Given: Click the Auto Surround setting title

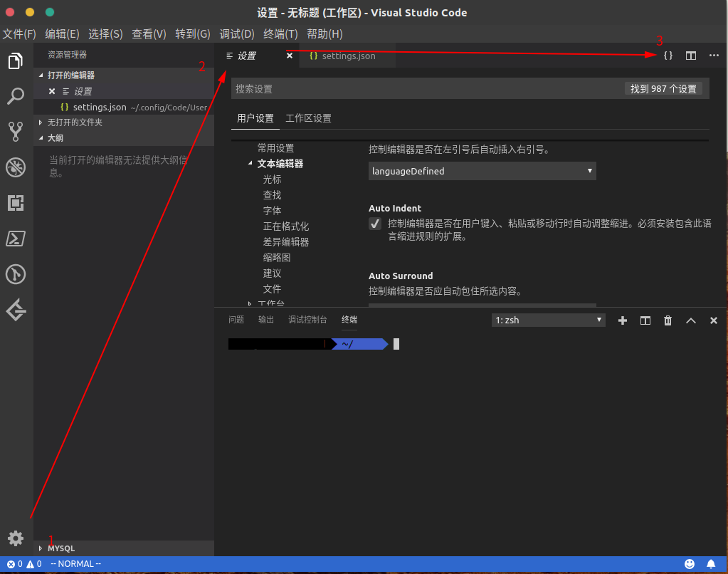Looking at the screenshot, I should pos(401,276).
